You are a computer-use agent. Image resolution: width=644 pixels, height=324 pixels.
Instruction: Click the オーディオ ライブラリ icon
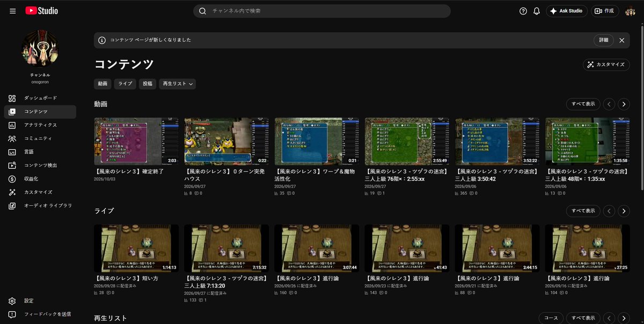12,206
